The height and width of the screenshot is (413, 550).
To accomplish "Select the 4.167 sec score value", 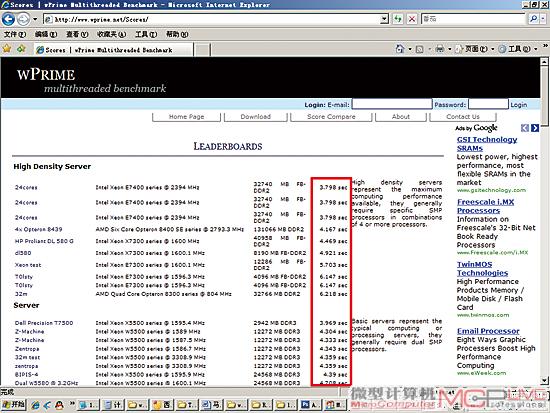I will [x=333, y=229].
